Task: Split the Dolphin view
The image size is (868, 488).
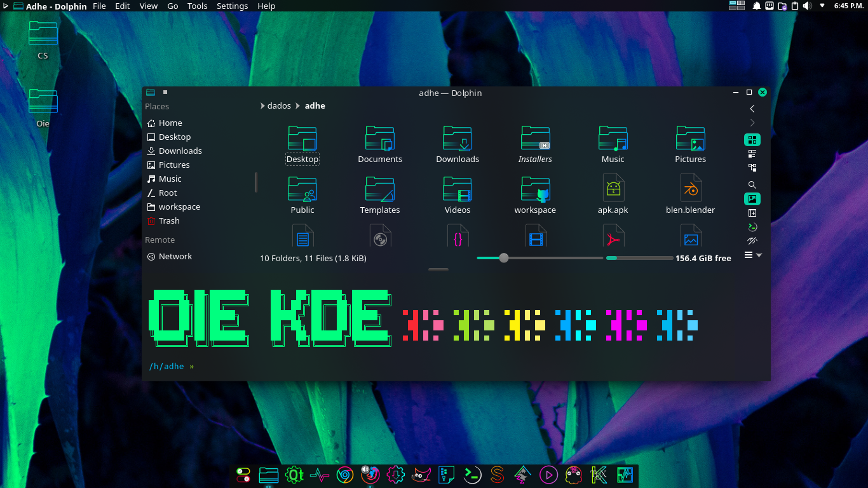Action: [752, 213]
